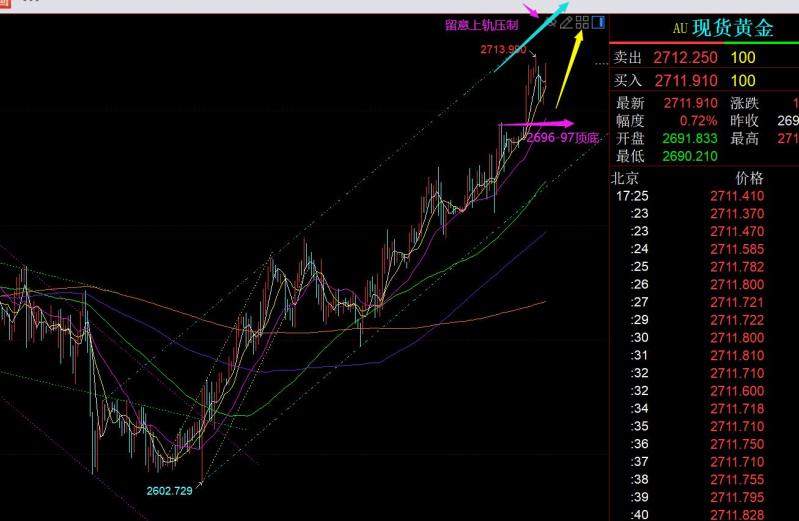Select tick price 2711.750
This screenshot has width=799, height=521.
[737, 444]
